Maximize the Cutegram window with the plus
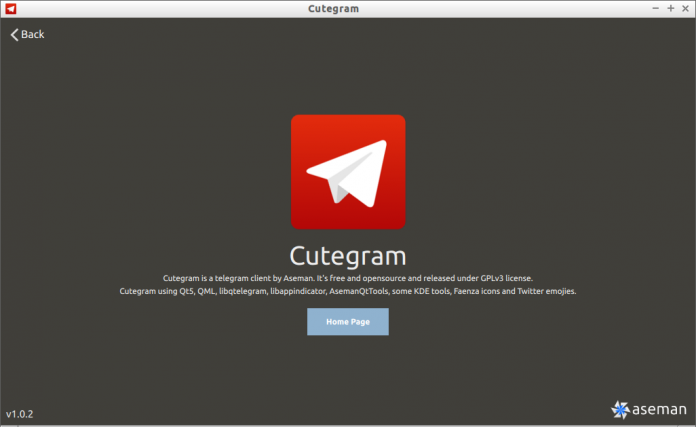 [x=670, y=8]
